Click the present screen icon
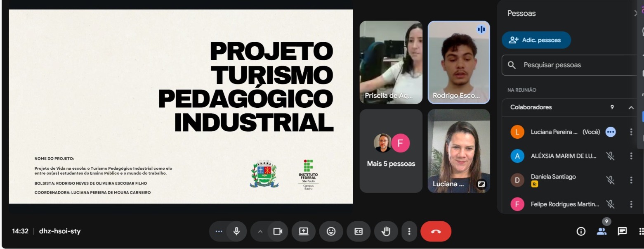 (304, 231)
